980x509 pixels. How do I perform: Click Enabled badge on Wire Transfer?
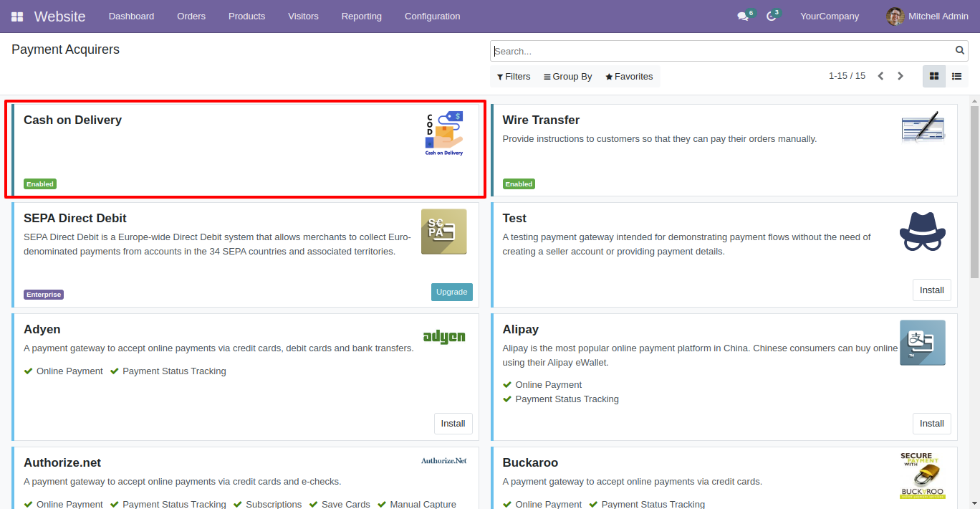click(x=519, y=184)
